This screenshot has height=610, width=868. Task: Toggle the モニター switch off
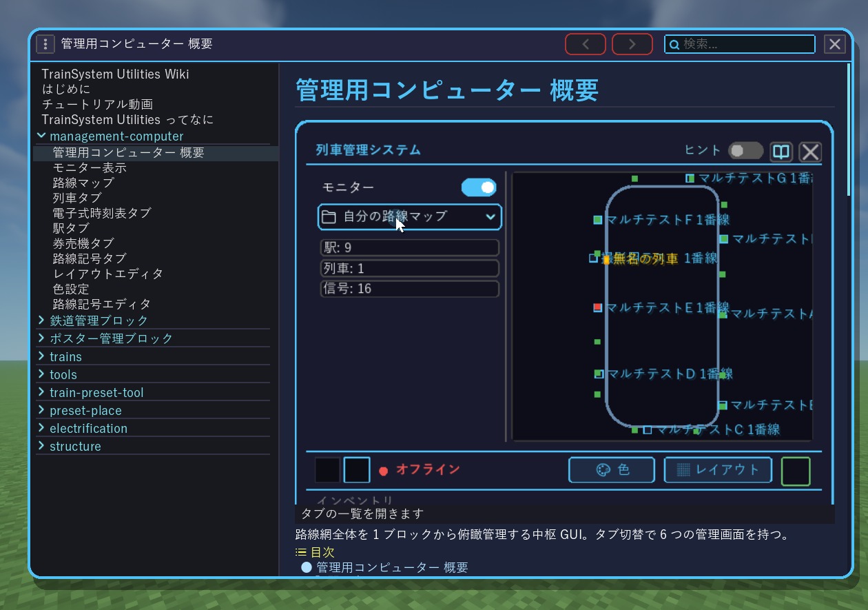click(479, 187)
